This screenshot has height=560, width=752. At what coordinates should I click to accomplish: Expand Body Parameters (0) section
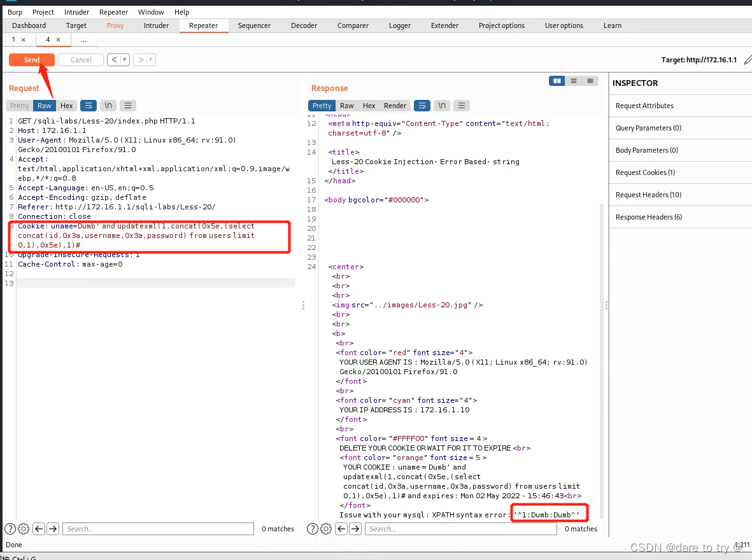point(681,151)
